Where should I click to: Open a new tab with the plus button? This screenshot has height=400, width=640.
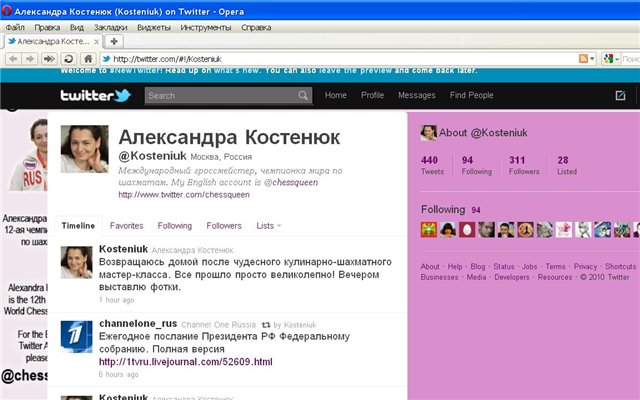[x=114, y=41]
